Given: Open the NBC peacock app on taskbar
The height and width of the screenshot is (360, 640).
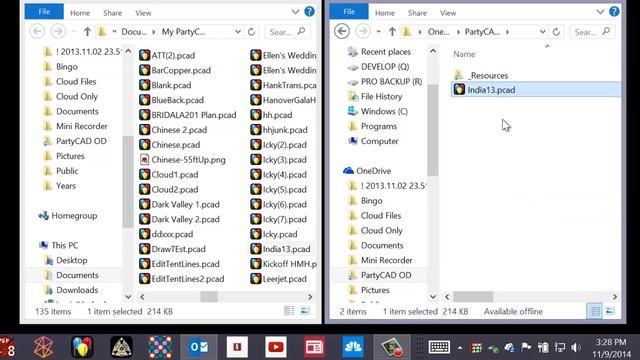Looking at the screenshot, I should (x=353, y=347).
